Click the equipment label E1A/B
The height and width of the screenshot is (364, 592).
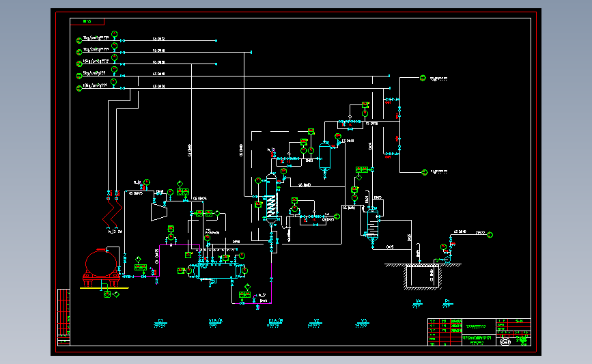(276, 320)
